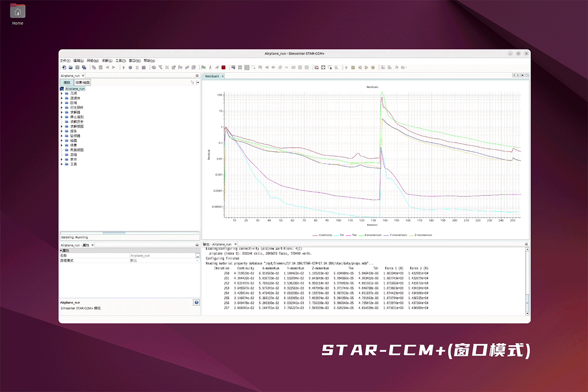Open the tab list dropdown in plot area

(522, 75)
